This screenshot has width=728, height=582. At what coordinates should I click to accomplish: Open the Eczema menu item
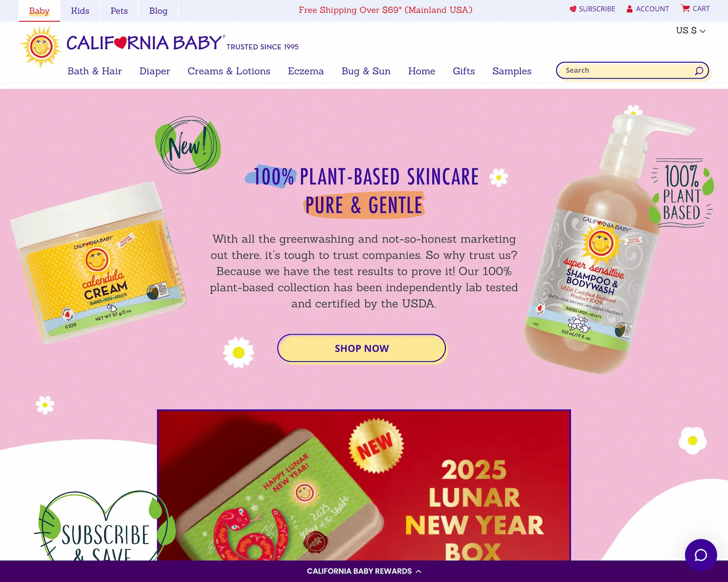(x=306, y=71)
